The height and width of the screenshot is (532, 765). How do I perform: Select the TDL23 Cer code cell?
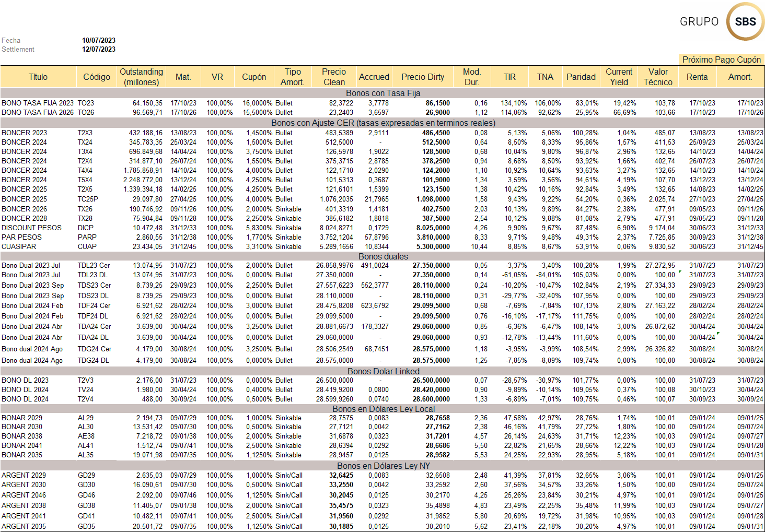pyautogui.click(x=94, y=265)
